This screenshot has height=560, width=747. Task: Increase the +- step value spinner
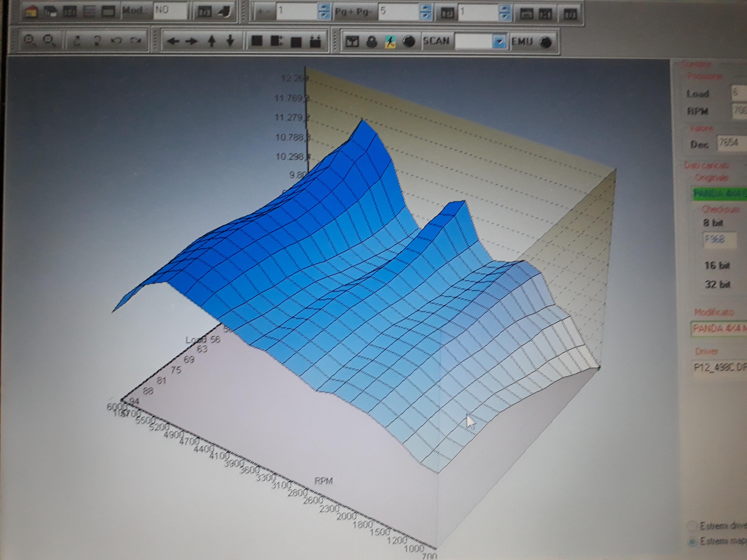coord(324,8)
